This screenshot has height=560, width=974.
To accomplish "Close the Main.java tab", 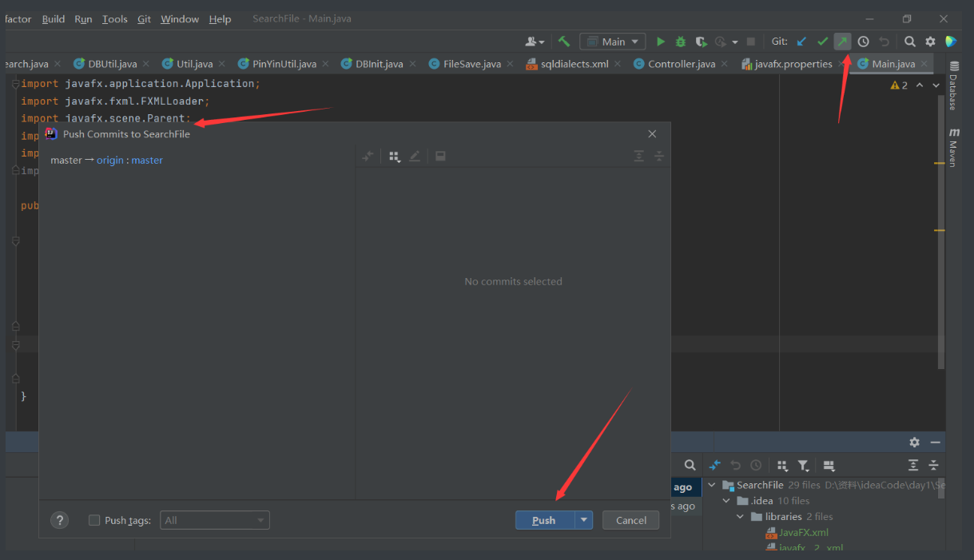I will tap(924, 64).
